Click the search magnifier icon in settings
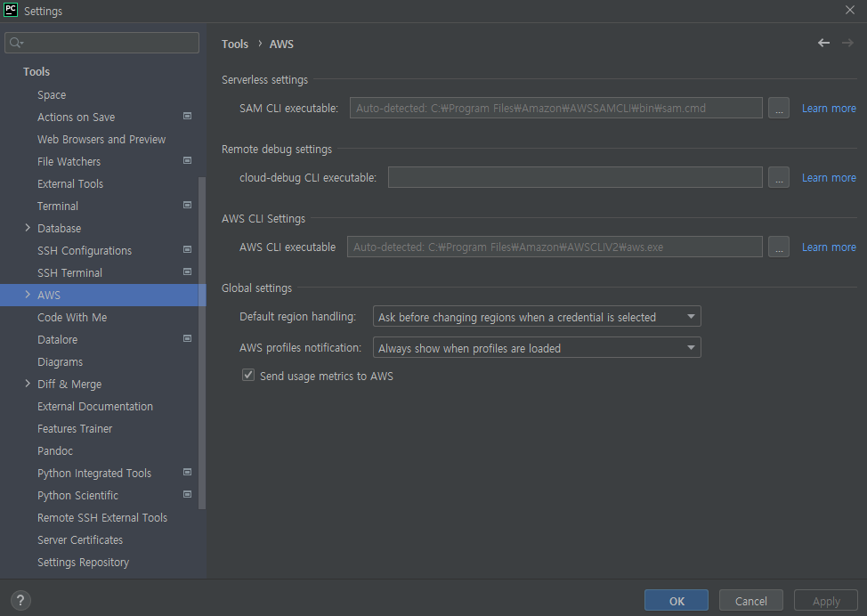The height and width of the screenshot is (616, 867). pyautogui.click(x=15, y=43)
